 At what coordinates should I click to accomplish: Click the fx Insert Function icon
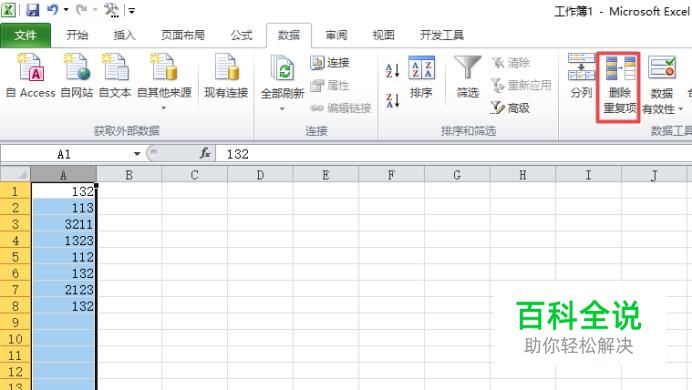pos(205,154)
